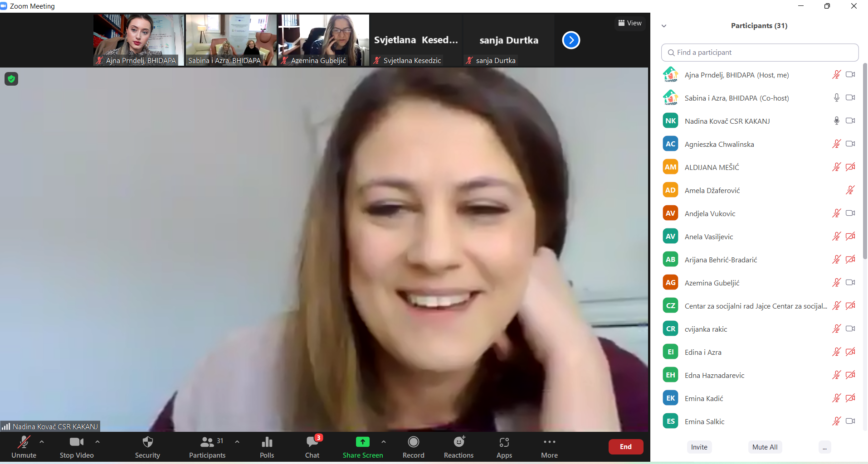Open the Polls panel
Screen dimensions: 868x464
pos(267,447)
